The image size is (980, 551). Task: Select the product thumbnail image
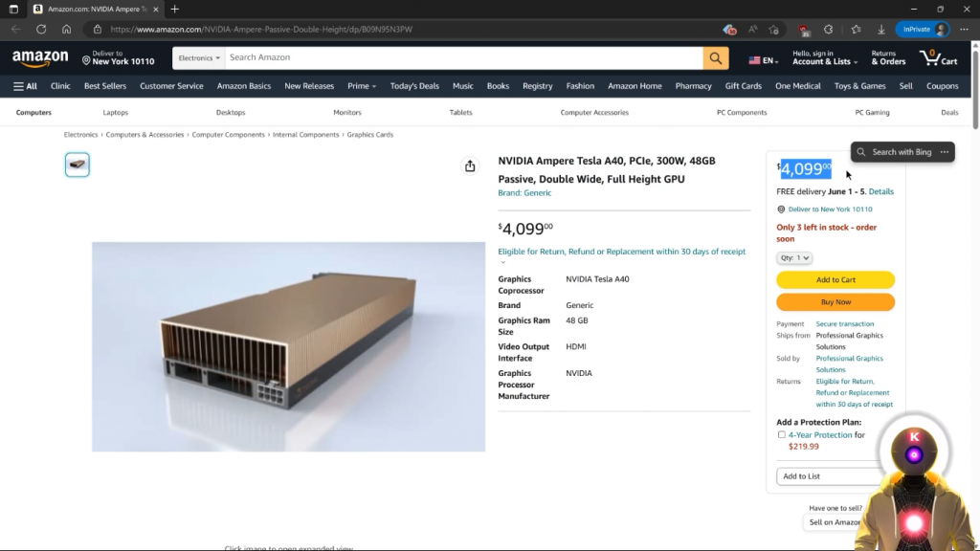pyautogui.click(x=77, y=165)
